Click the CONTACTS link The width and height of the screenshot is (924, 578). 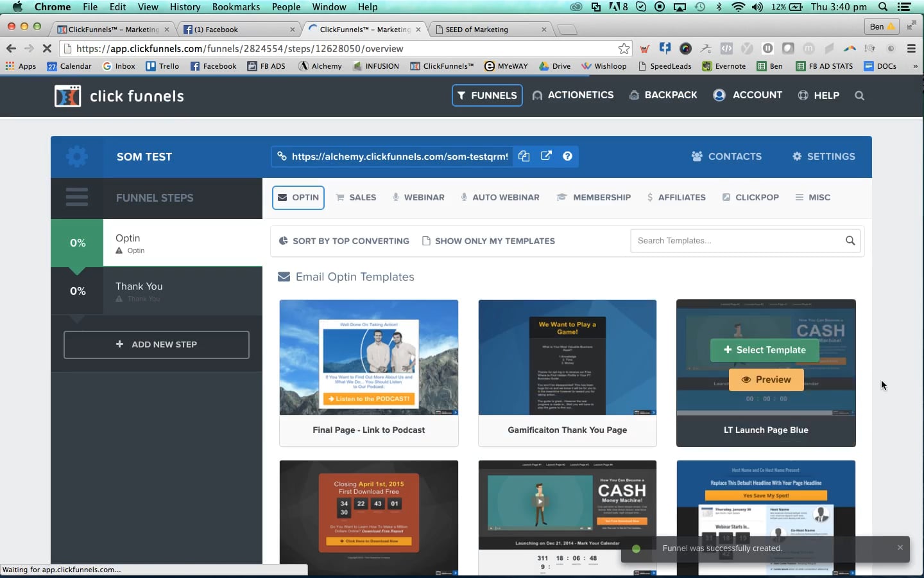tap(726, 156)
